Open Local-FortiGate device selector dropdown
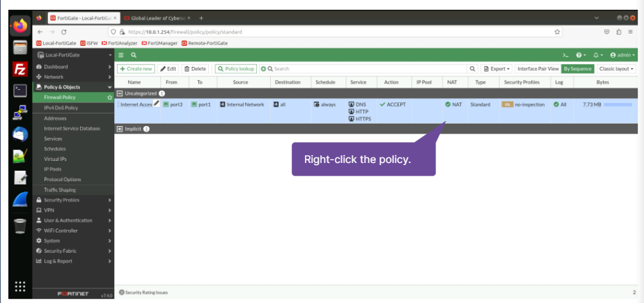 click(x=74, y=55)
